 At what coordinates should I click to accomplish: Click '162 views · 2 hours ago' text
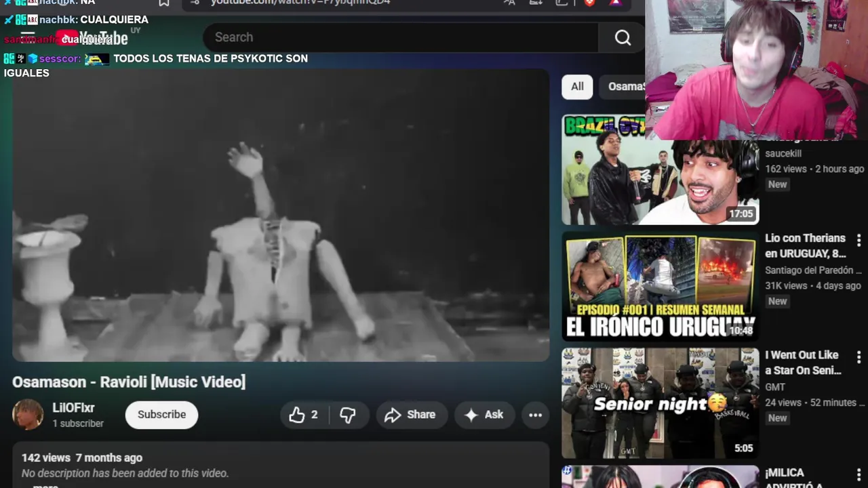tap(814, 169)
